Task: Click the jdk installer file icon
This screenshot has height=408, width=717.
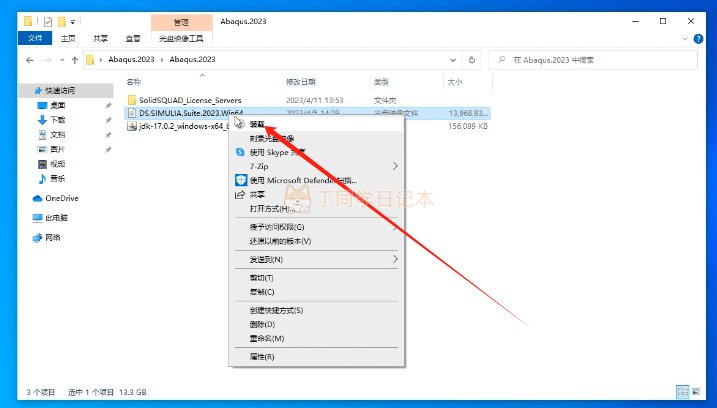Action: [x=132, y=126]
